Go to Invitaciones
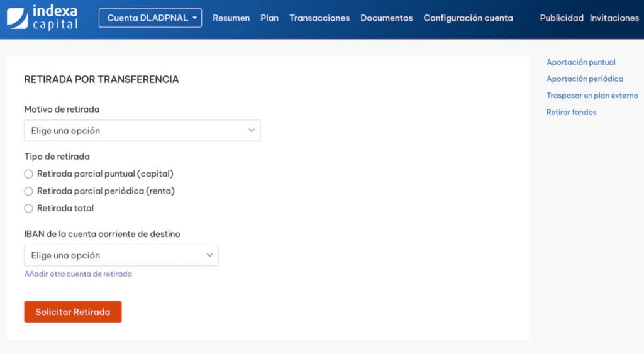Viewport: 644px width, 354px height. tap(614, 18)
